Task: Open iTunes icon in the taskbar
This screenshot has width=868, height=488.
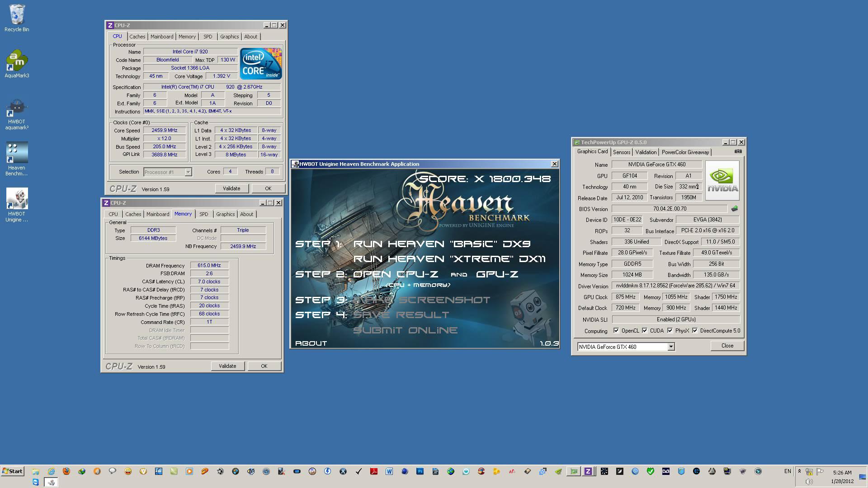Action: 266,471
